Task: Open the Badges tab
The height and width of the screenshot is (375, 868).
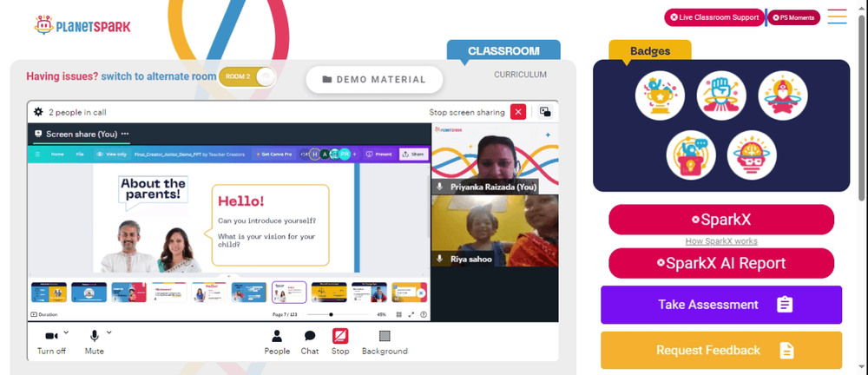Action: click(650, 51)
